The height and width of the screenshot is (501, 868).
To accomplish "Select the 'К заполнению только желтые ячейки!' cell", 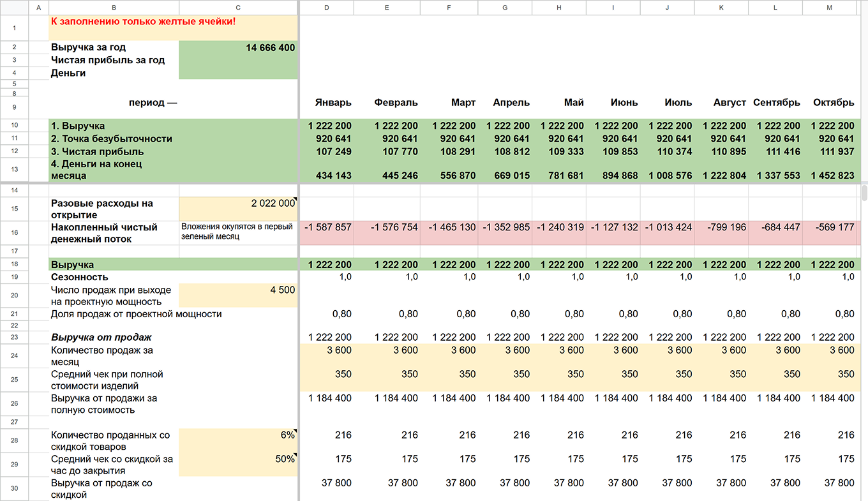I will [x=173, y=27].
